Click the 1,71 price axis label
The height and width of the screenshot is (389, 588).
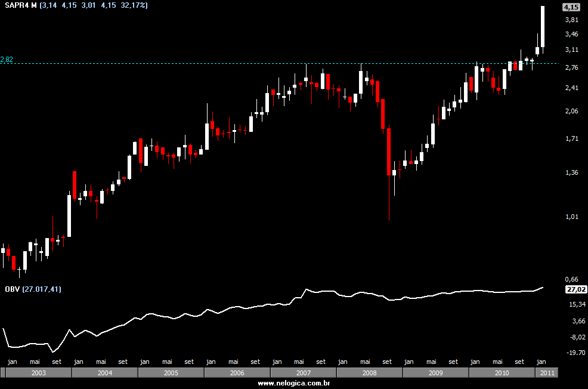pos(571,139)
